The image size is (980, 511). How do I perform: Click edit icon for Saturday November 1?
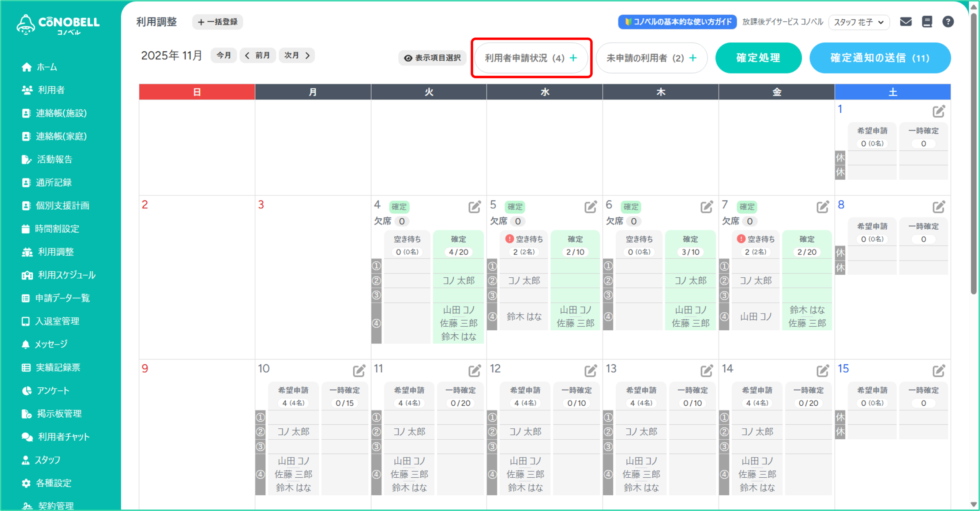938,111
